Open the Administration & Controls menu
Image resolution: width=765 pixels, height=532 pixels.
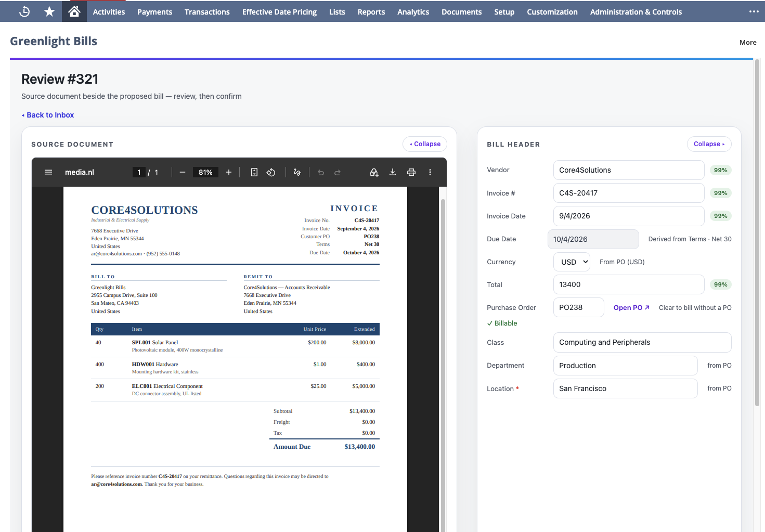pyautogui.click(x=636, y=11)
